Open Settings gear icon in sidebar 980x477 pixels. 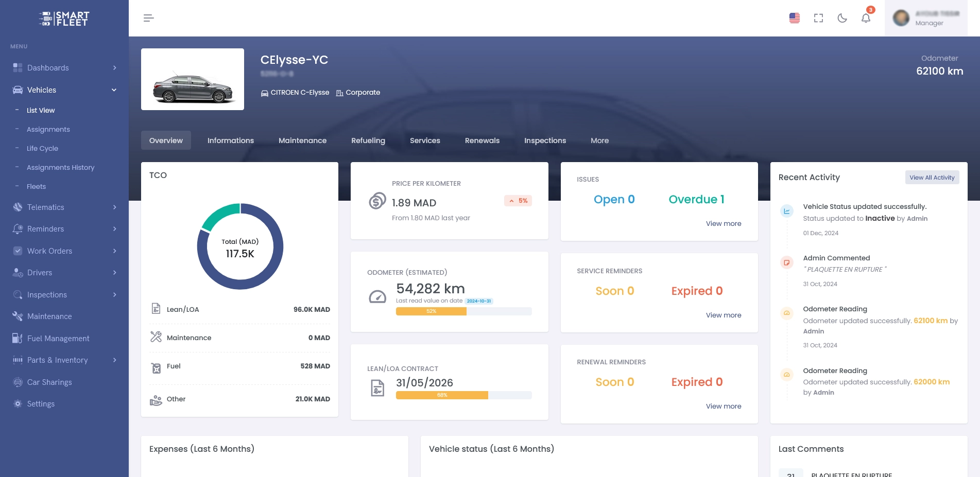click(18, 404)
